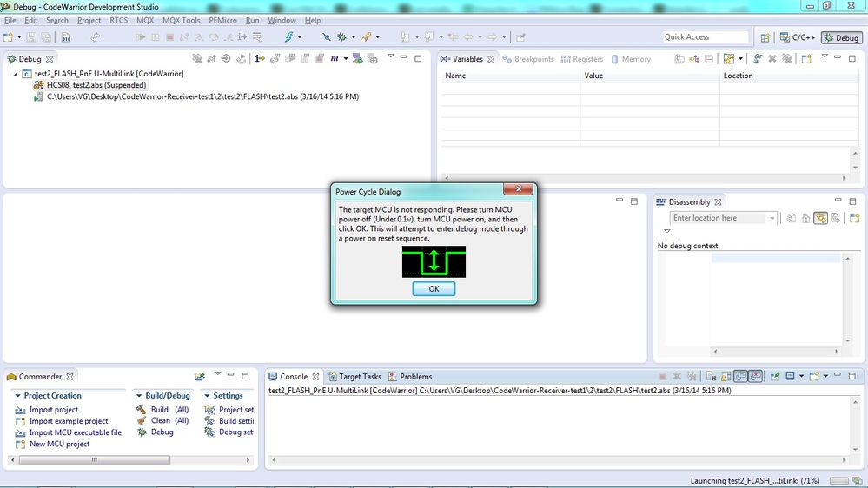Switch to the Problems tab
Viewport: 868px width, 488px height.
[410, 376]
